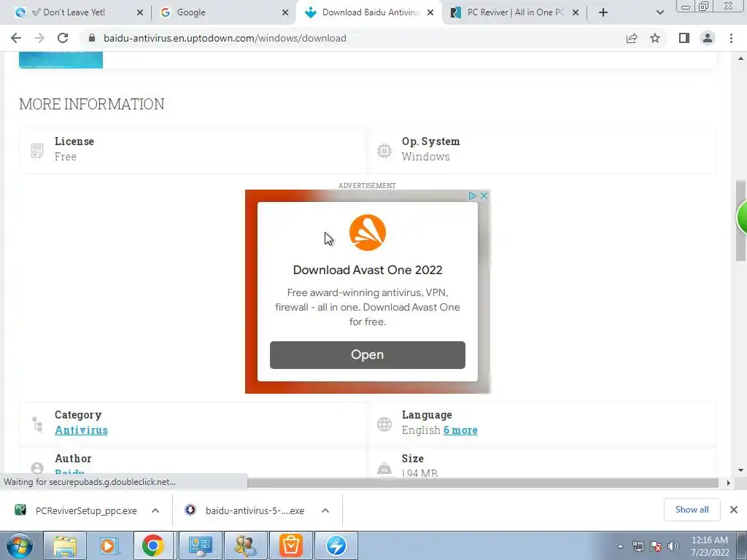This screenshot has width=747, height=560.
Task: Click the License document icon
Action: pos(36,150)
